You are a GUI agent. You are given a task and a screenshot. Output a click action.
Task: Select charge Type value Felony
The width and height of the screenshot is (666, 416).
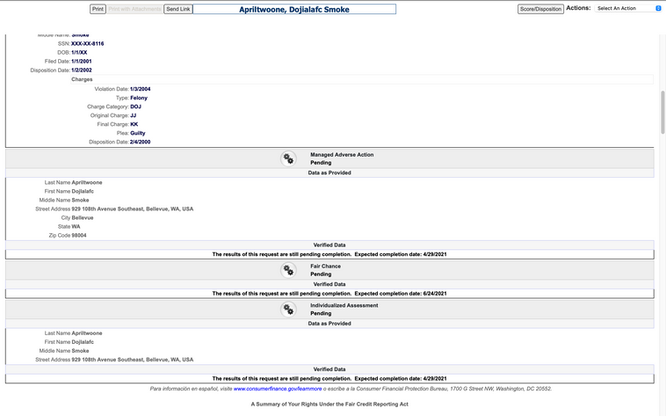[139, 98]
